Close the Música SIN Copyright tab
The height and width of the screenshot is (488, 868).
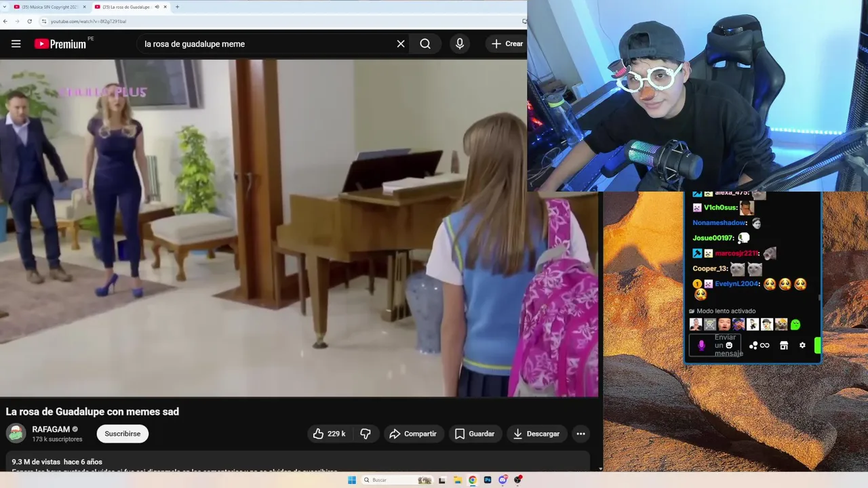tap(84, 7)
